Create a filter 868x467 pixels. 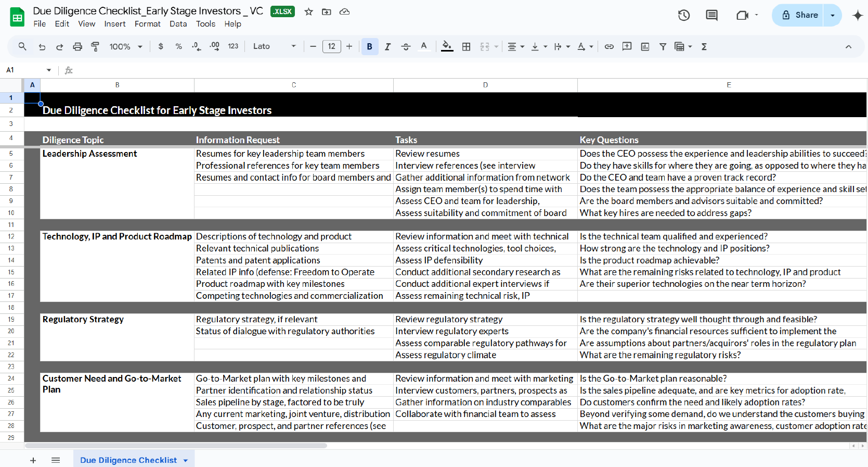click(663, 46)
